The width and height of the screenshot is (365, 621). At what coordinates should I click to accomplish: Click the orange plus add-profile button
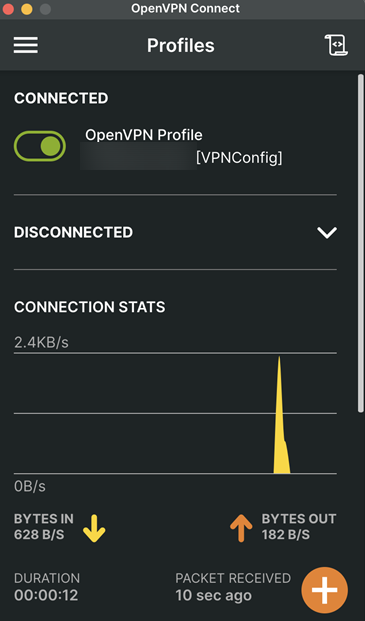click(x=325, y=590)
